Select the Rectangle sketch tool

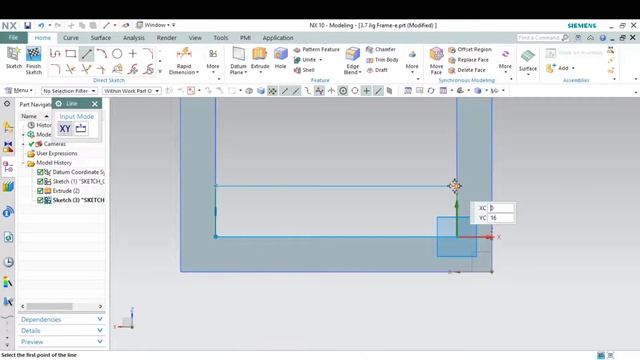[71, 53]
